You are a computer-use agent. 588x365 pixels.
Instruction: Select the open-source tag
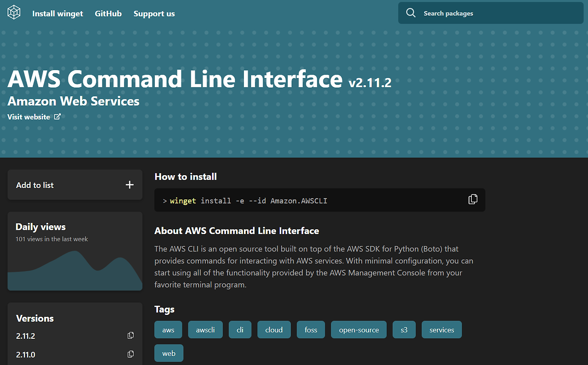click(x=359, y=330)
